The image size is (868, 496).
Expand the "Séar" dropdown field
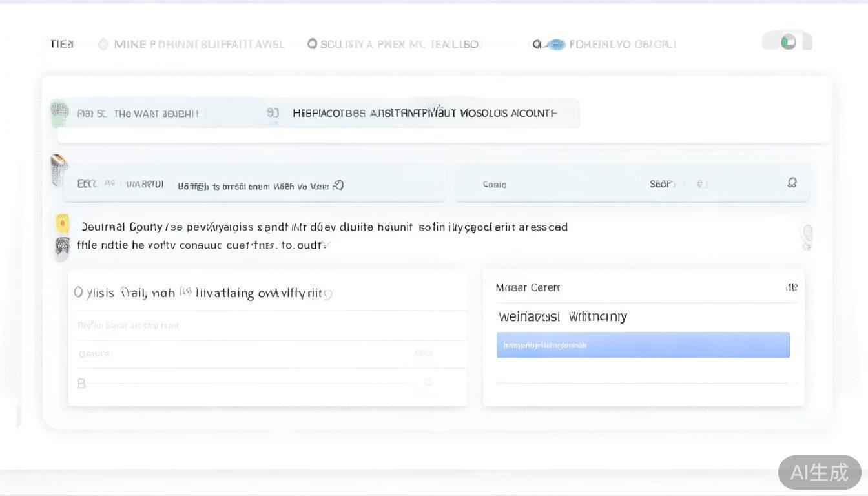[678, 184]
